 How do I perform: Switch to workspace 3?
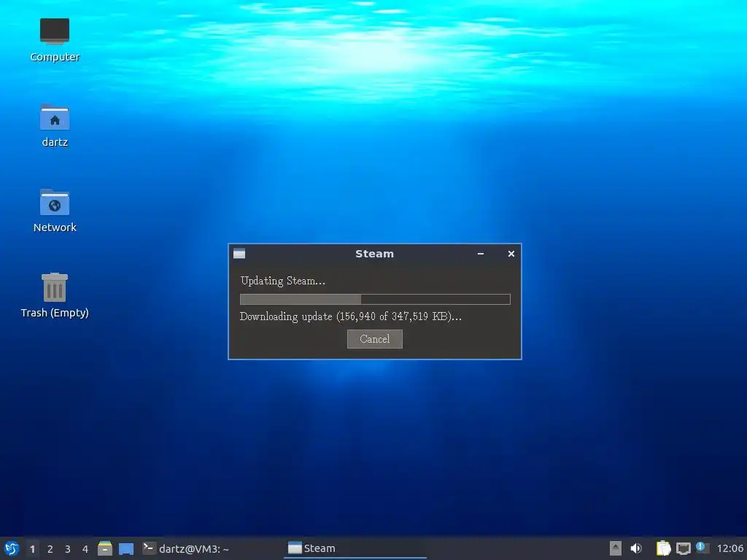pyautogui.click(x=68, y=549)
